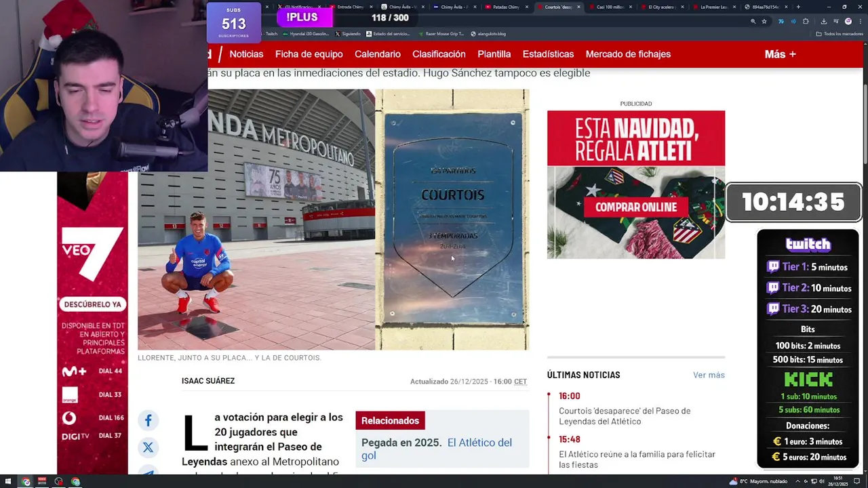This screenshot has width=868, height=488.
Task: Open the Siguiendo X bookmark
Action: (x=348, y=34)
